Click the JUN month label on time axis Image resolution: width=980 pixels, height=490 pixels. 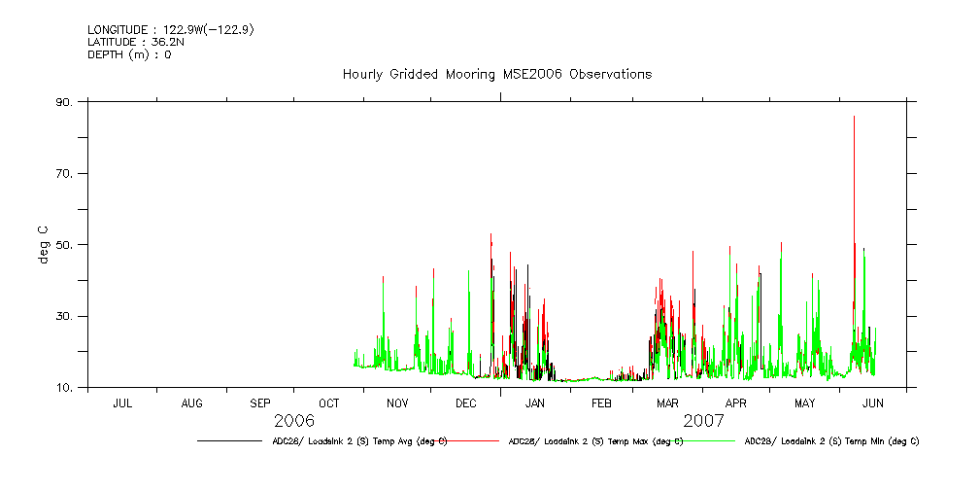[x=872, y=402]
